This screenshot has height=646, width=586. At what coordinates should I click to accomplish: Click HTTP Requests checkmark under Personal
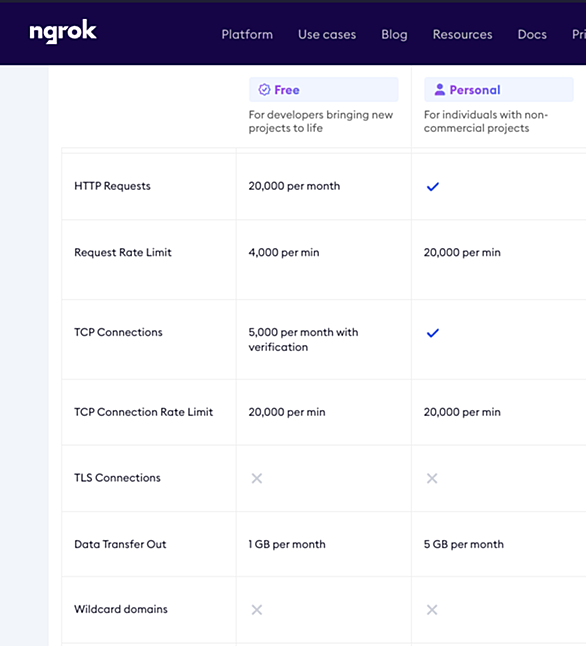[433, 187]
